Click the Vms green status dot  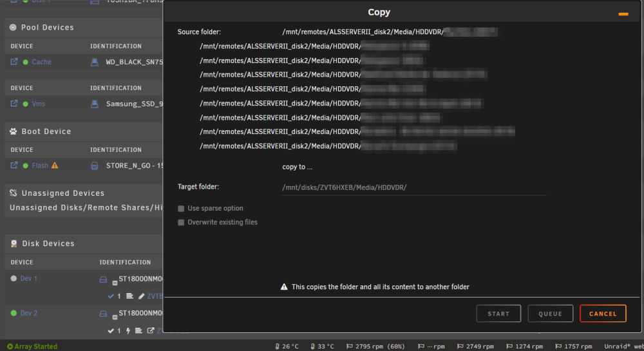(26, 104)
